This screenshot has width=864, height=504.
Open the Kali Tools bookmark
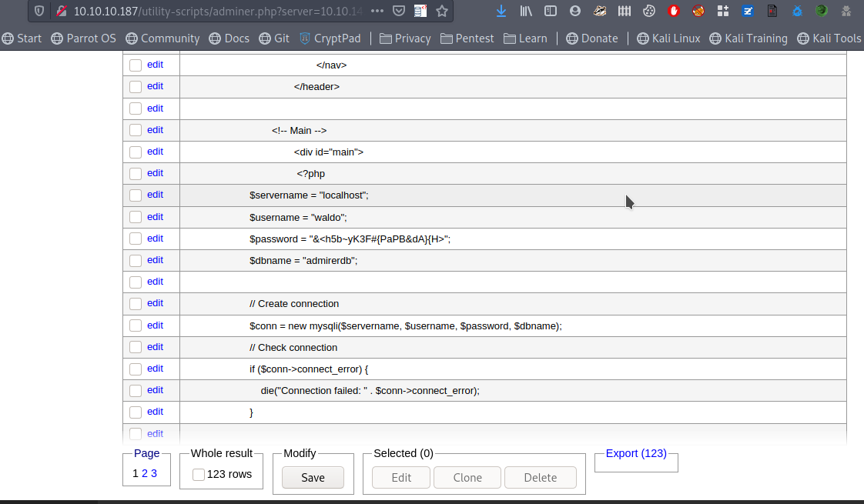[829, 38]
